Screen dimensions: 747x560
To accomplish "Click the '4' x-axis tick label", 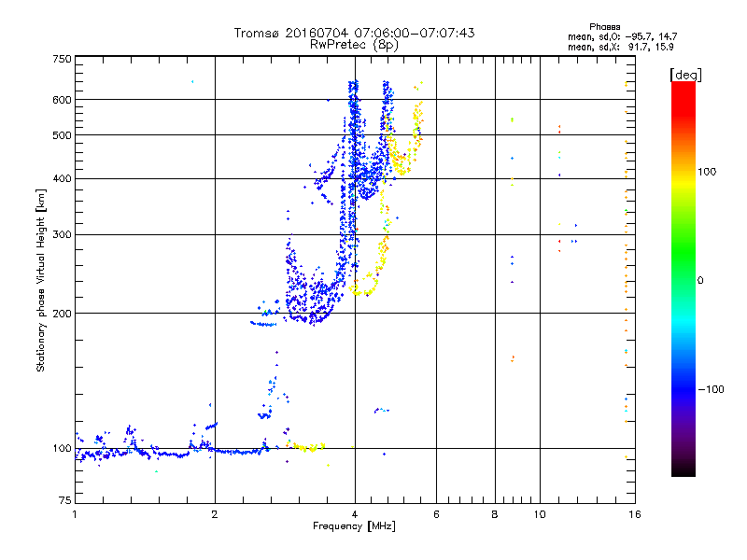I will 355,514.
